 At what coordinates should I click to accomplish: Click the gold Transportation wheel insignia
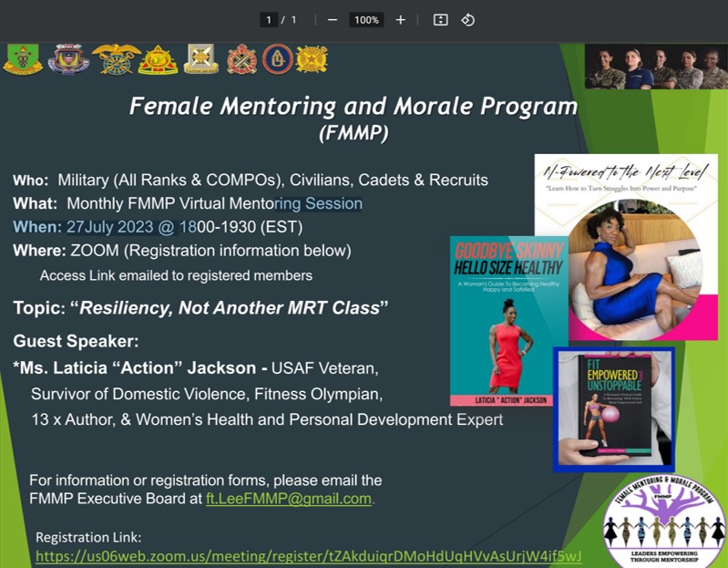point(312,59)
